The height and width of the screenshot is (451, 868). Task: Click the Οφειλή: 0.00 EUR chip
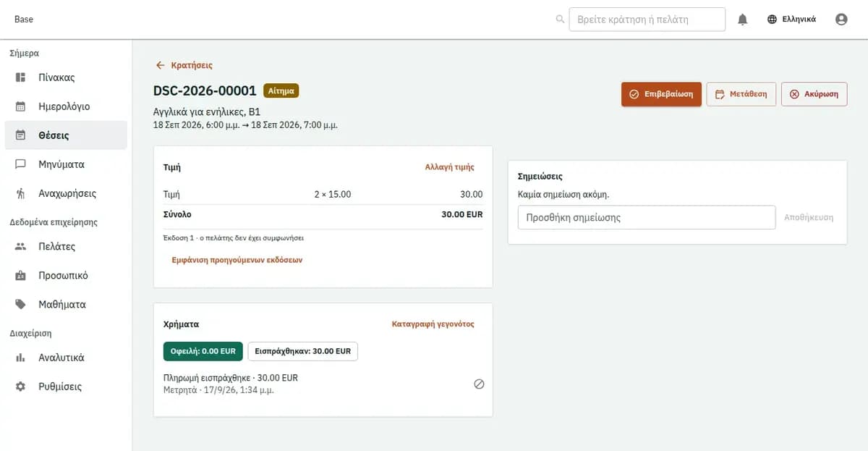pos(203,351)
